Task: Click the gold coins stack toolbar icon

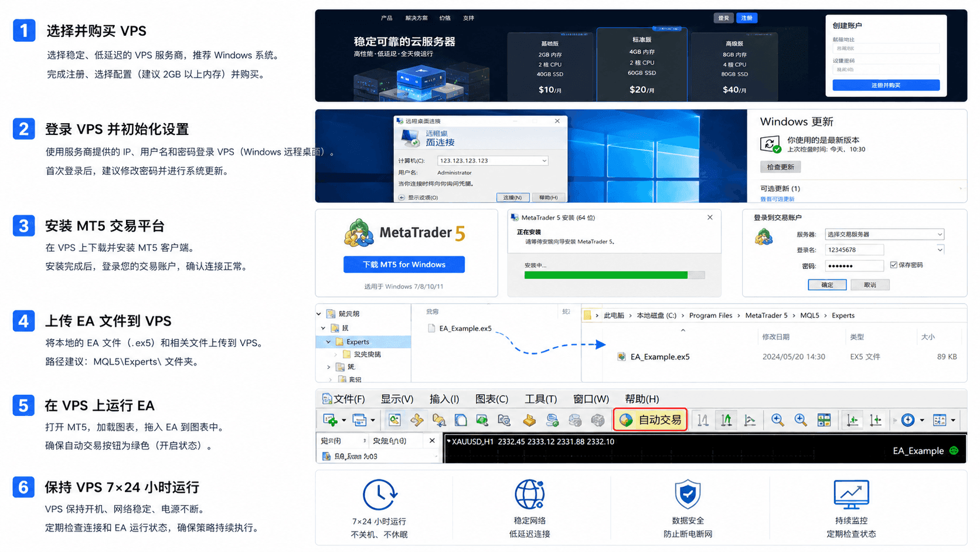Action: (529, 420)
